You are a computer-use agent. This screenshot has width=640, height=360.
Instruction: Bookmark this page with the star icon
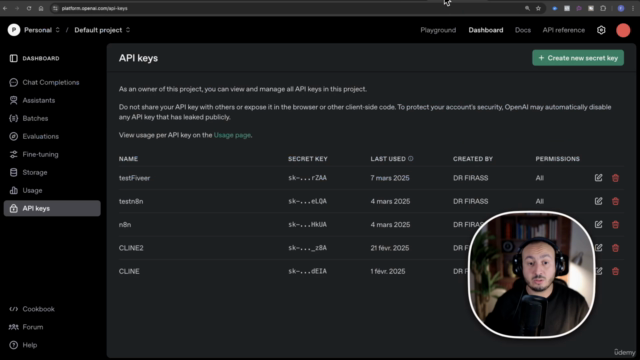click(x=538, y=8)
